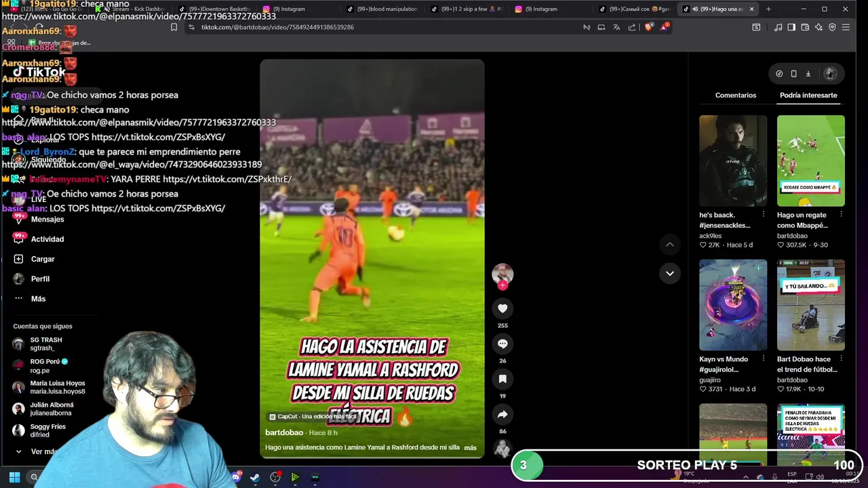The height and width of the screenshot is (488, 868).
Task: Go to the next video with the down chevron
Action: click(x=669, y=273)
